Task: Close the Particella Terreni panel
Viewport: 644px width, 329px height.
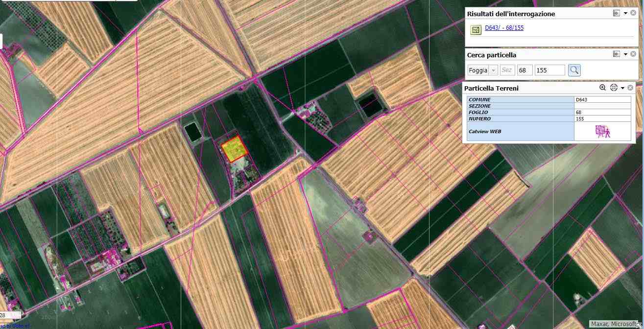Action: pos(631,88)
